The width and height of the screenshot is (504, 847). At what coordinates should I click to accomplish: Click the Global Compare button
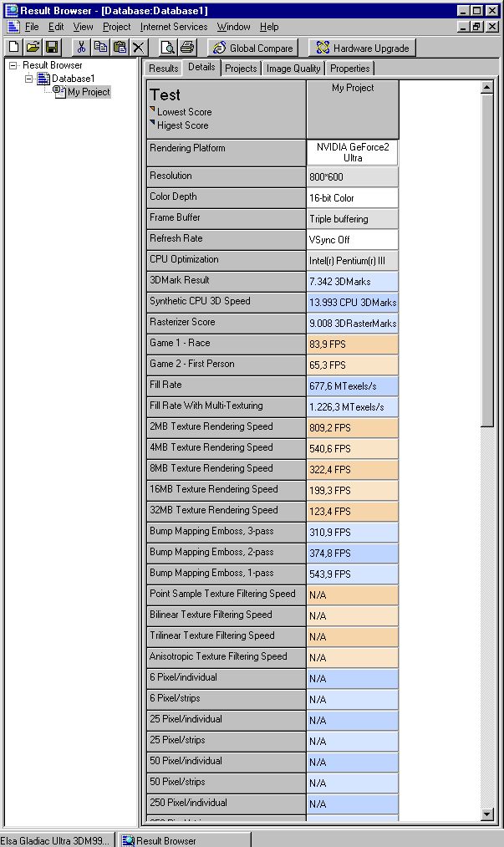(252, 48)
